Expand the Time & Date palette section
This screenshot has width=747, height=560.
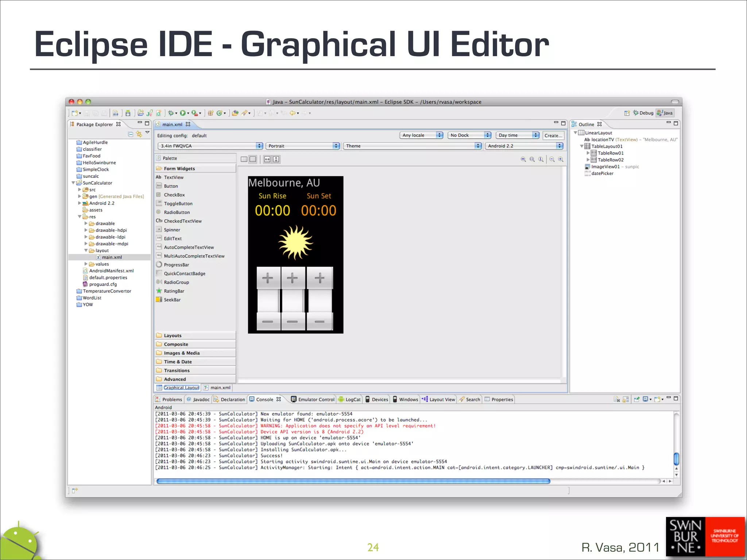pos(195,362)
